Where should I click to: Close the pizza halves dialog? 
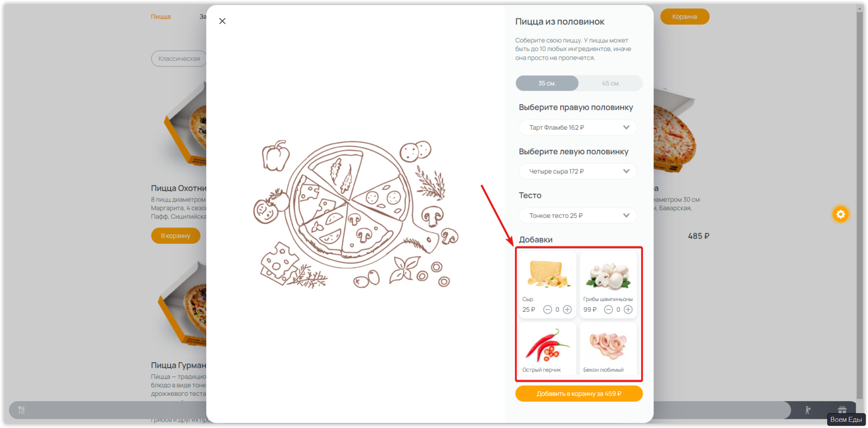tap(222, 21)
